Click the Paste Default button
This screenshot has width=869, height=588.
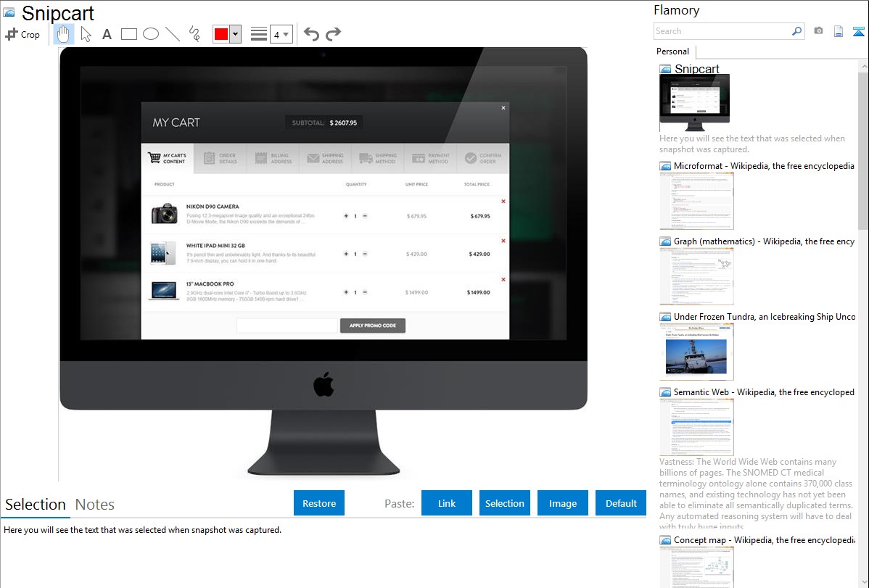tap(621, 503)
